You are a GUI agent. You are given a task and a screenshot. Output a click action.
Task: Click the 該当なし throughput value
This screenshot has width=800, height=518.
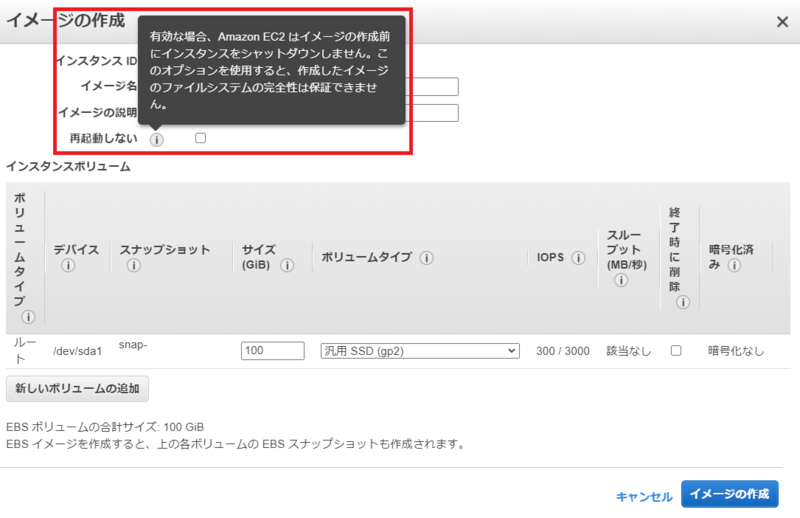pos(629,351)
